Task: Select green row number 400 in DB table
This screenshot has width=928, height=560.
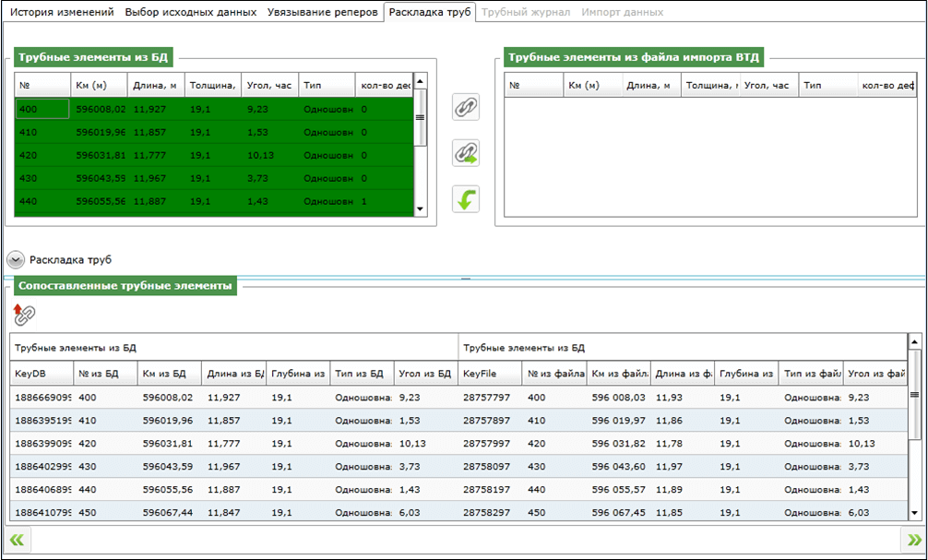Action: 214,109
